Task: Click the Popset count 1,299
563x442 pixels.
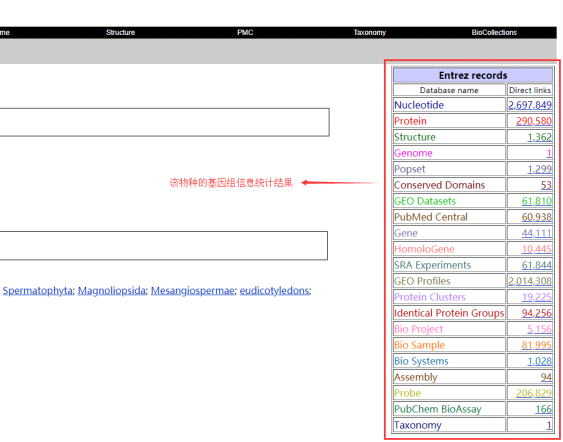Action: 539,169
